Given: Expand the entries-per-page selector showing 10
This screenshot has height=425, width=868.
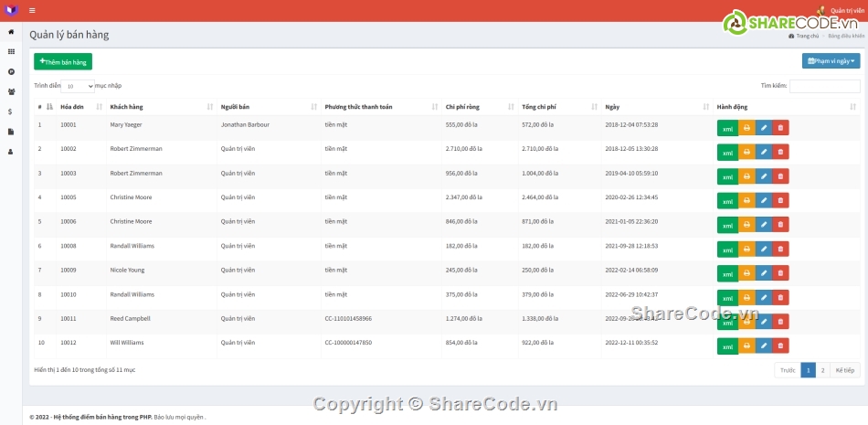Looking at the screenshot, I should tap(78, 86).
